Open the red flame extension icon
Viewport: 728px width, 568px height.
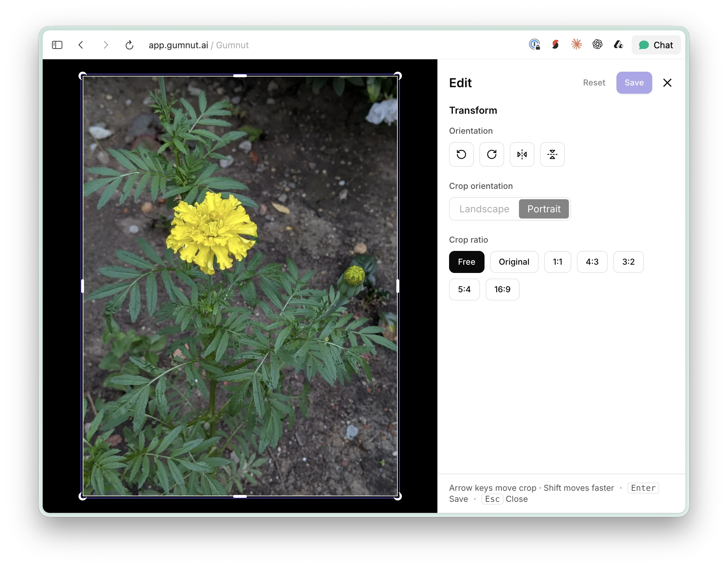(x=555, y=45)
